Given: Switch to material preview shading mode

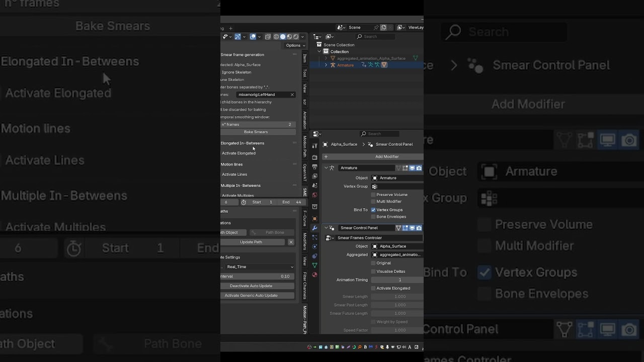Looking at the screenshot, I should 289,37.
